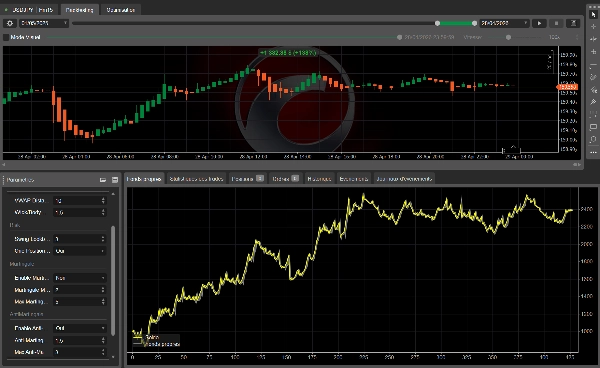Switch to the Optimisation tab
Image resolution: width=600 pixels, height=368 pixels.
tap(121, 10)
